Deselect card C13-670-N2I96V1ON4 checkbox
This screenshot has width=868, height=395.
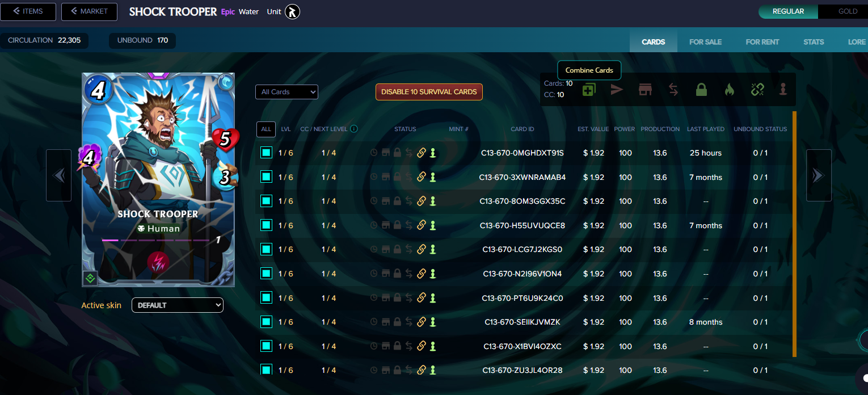click(267, 274)
